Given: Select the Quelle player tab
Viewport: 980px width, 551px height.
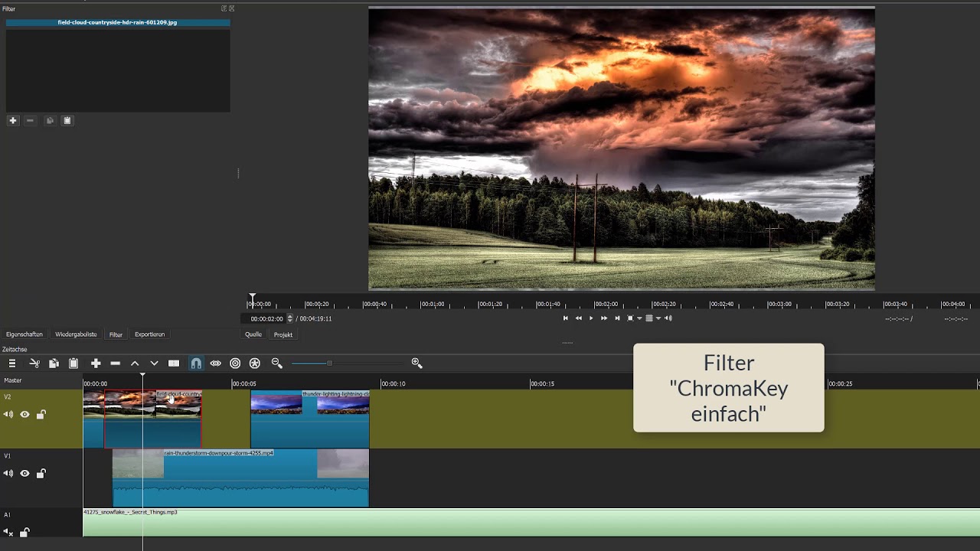Looking at the screenshot, I should coord(253,334).
